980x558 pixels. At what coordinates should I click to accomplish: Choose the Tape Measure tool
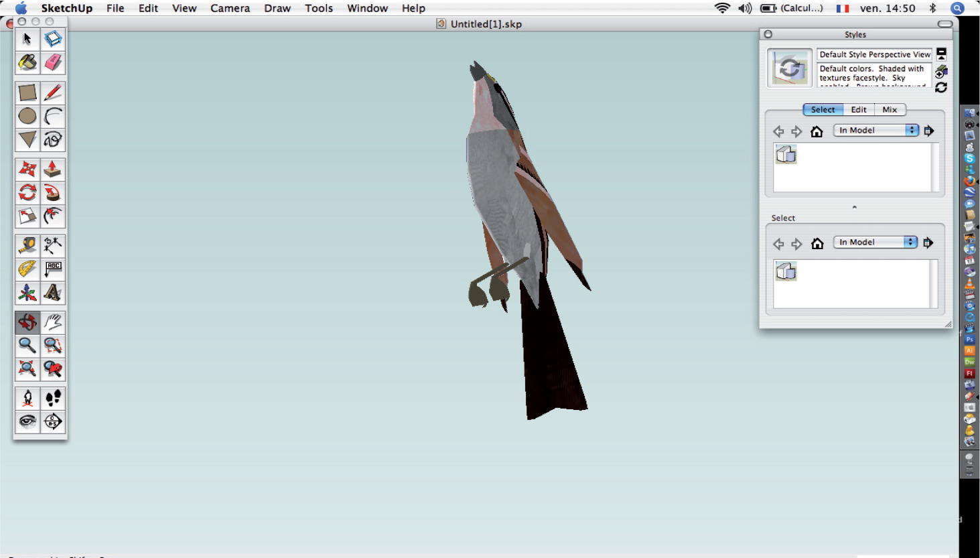27,246
